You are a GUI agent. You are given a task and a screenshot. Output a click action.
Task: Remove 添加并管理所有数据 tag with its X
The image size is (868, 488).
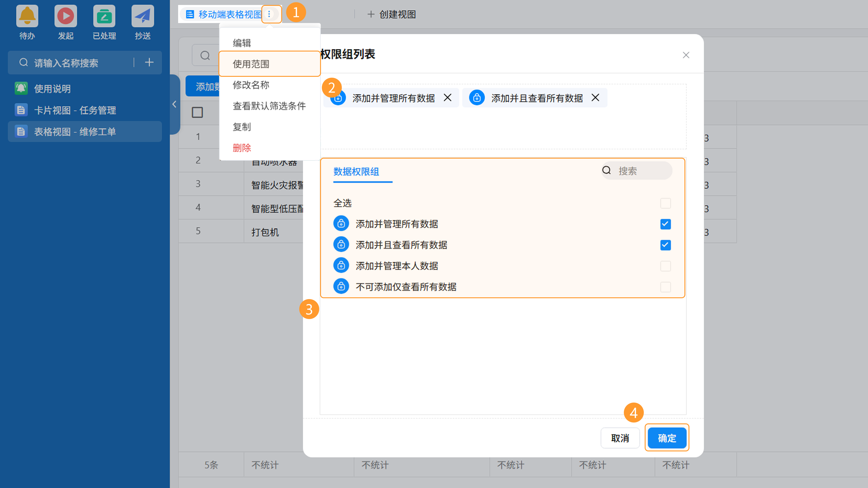point(448,98)
